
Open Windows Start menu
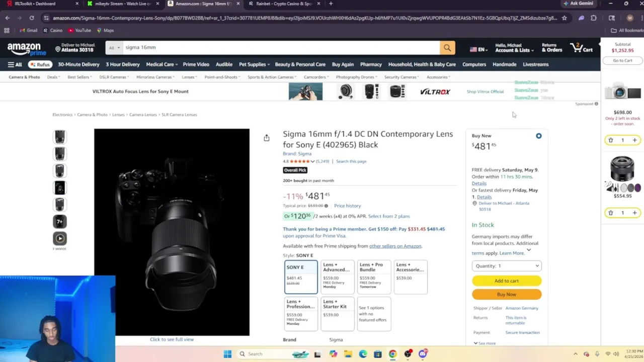pos(227,354)
